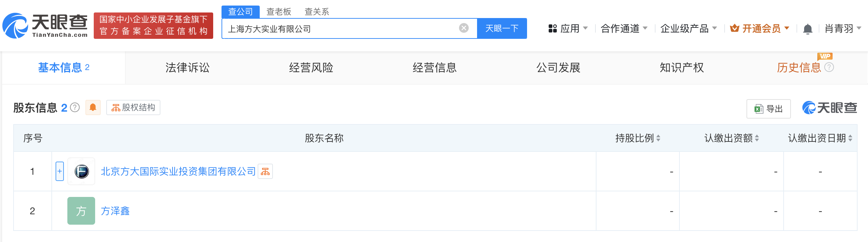The height and width of the screenshot is (242, 868).
Task: Click the 北京方大 company logo thumbnail
Action: (x=81, y=171)
